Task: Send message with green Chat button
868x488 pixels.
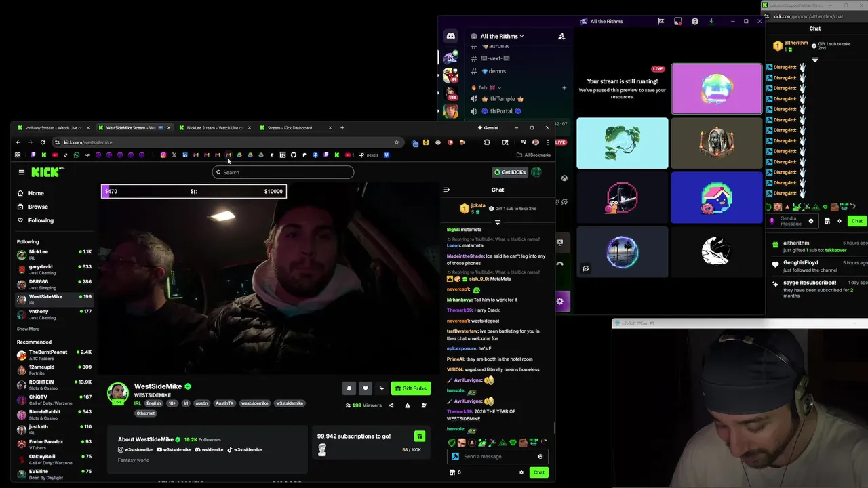Action: coord(539,472)
